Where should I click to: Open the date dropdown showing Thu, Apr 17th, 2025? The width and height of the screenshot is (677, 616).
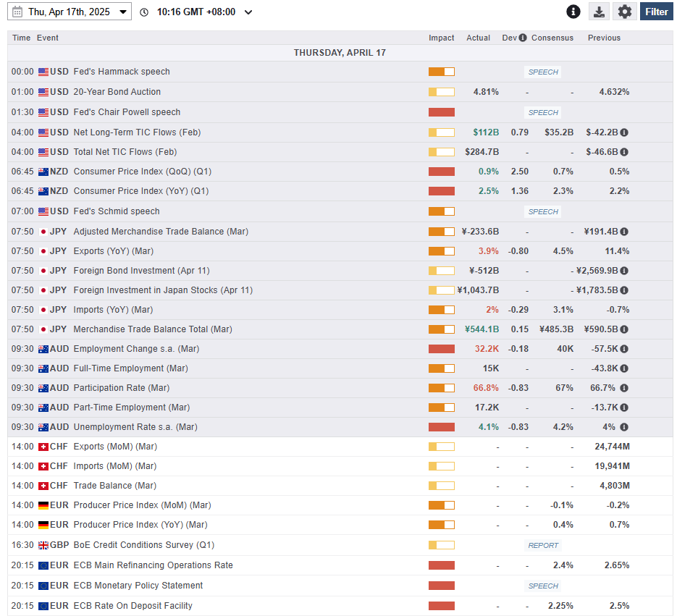70,12
